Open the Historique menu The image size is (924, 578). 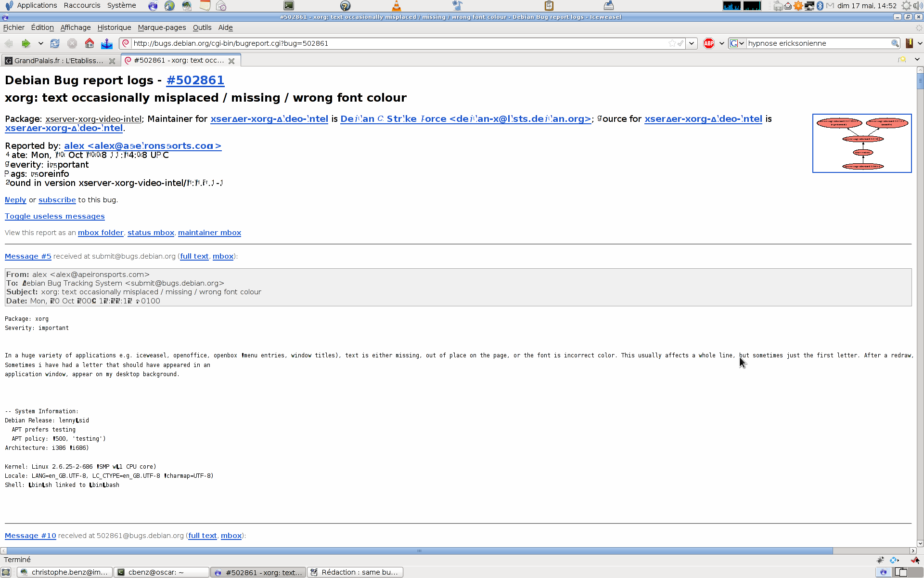114,27
